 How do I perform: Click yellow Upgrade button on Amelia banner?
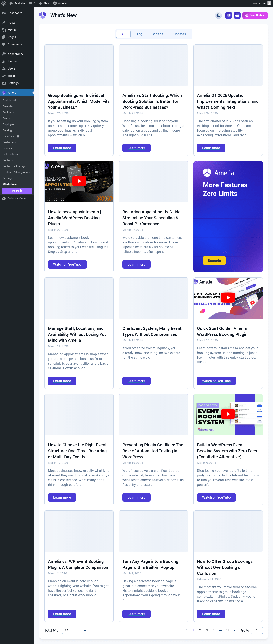(x=214, y=261)
